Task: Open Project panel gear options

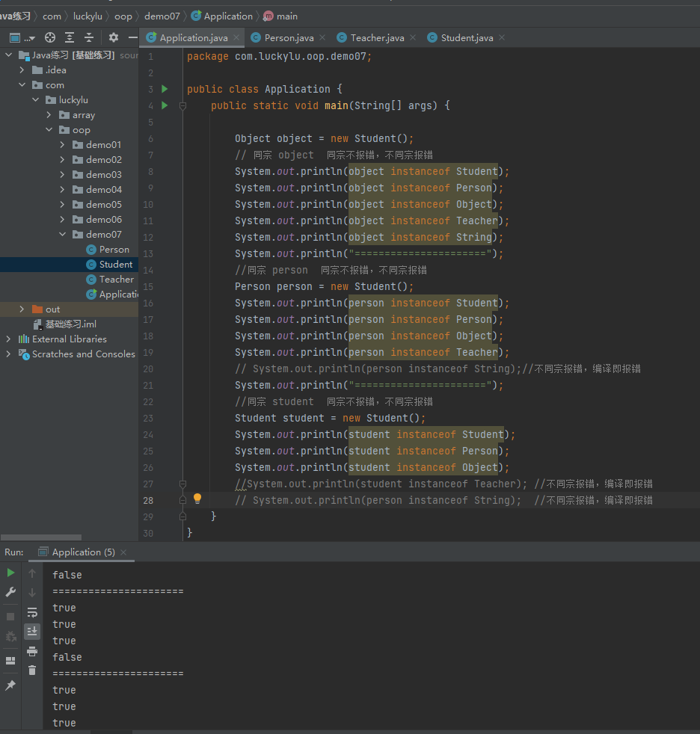Action: (x=114, y=37)
